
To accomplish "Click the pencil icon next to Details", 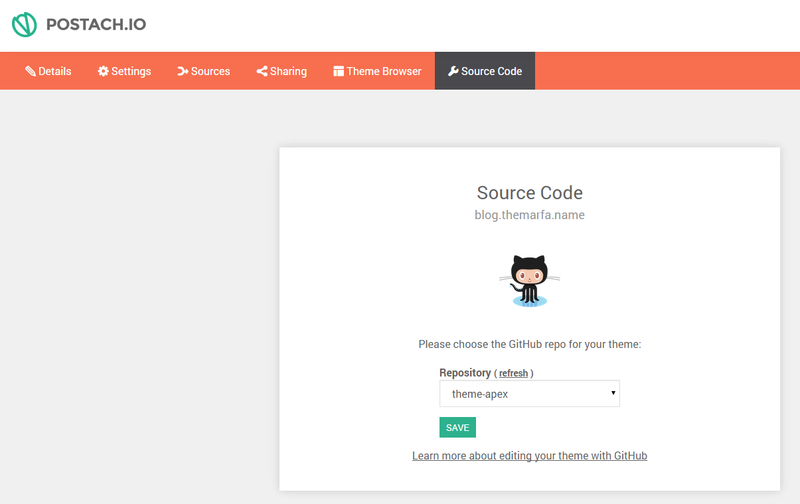I will 30,71.
